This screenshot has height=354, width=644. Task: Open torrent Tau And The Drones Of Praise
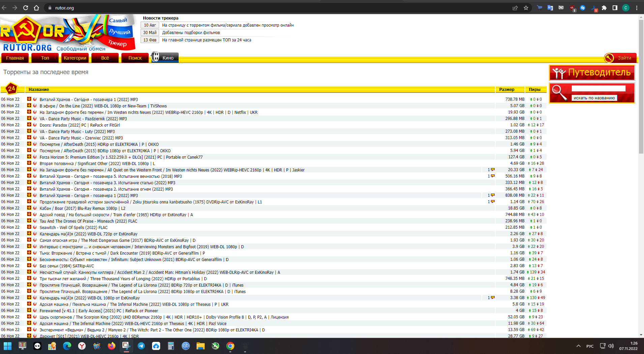pos(88,221)
